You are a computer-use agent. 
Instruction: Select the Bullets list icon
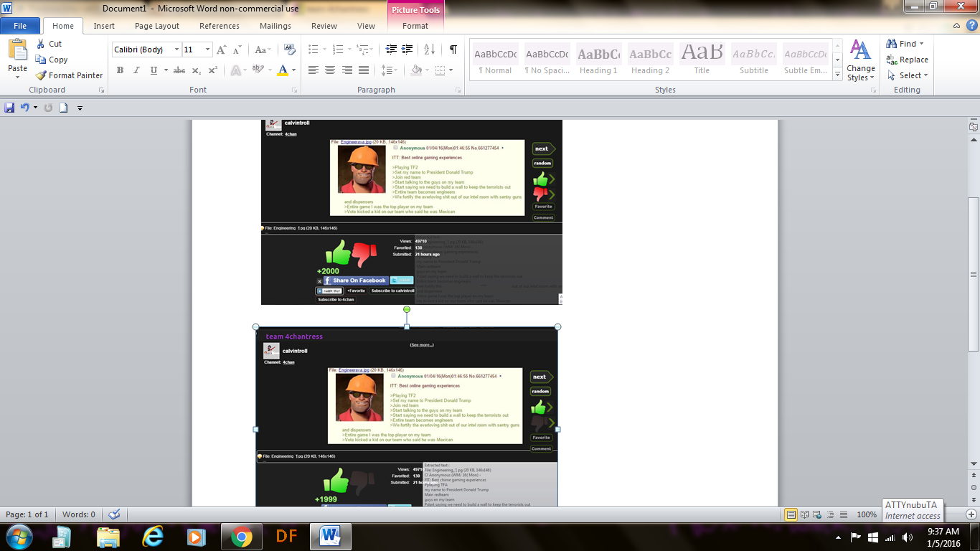(313, 50)
